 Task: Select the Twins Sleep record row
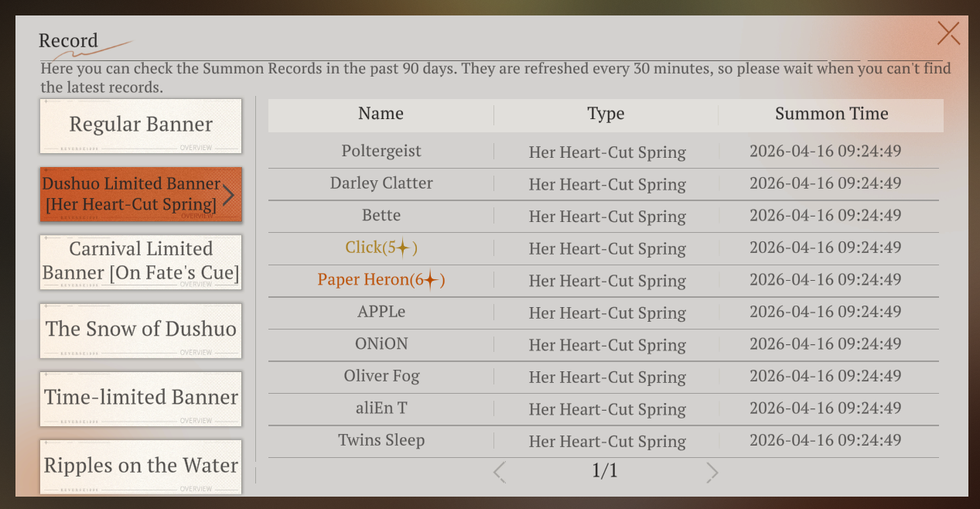(604, 441)
